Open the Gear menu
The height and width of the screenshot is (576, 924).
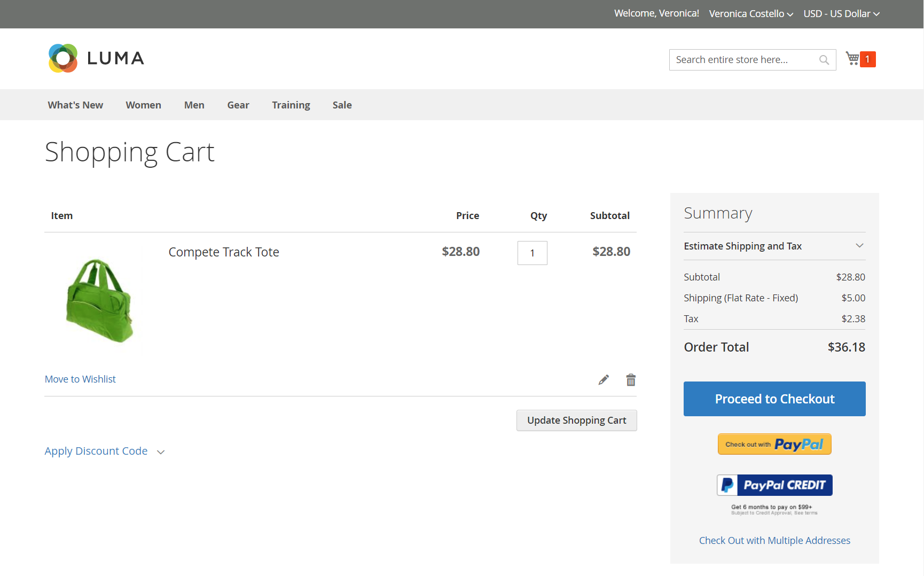tap(238, 105)
